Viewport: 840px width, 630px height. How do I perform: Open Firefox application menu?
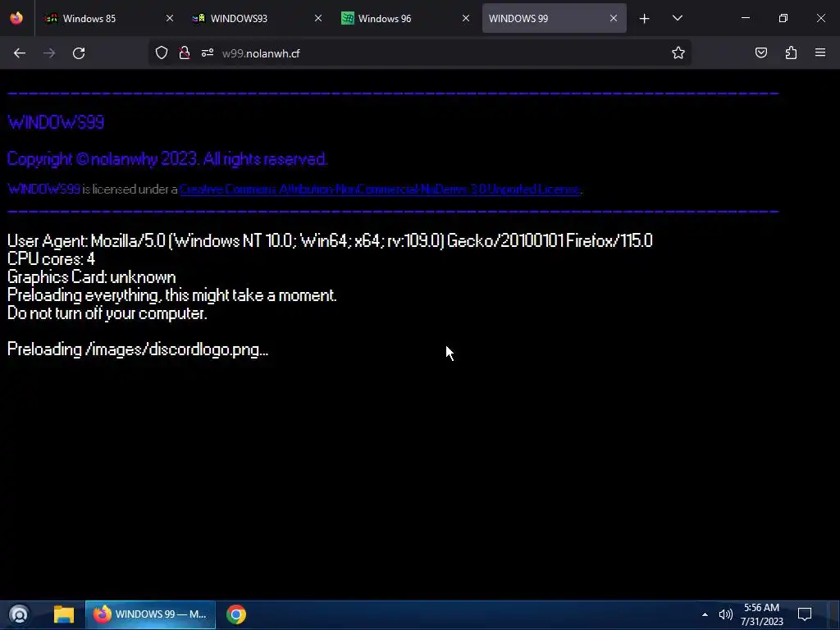pos(820,52)
